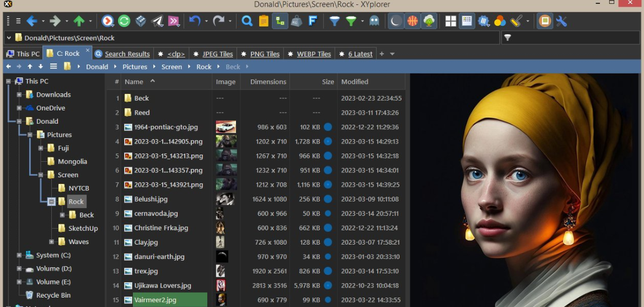Click the paper plane icon
This screenshot has height=307, width=644.
point(157,21)
